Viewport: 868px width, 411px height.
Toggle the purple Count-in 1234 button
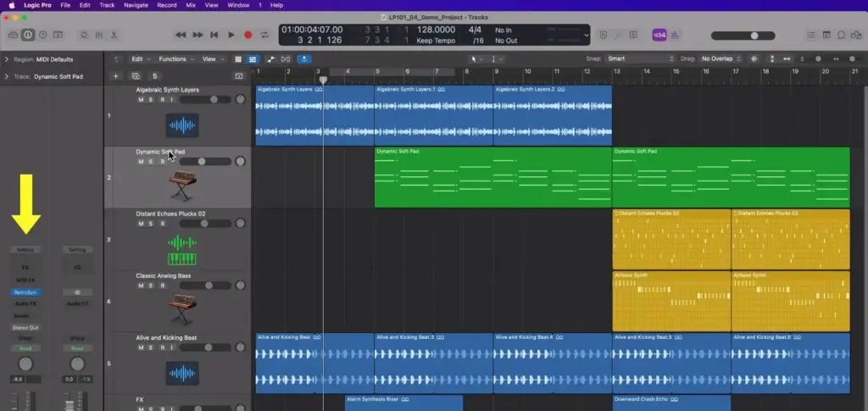point(659,35)
